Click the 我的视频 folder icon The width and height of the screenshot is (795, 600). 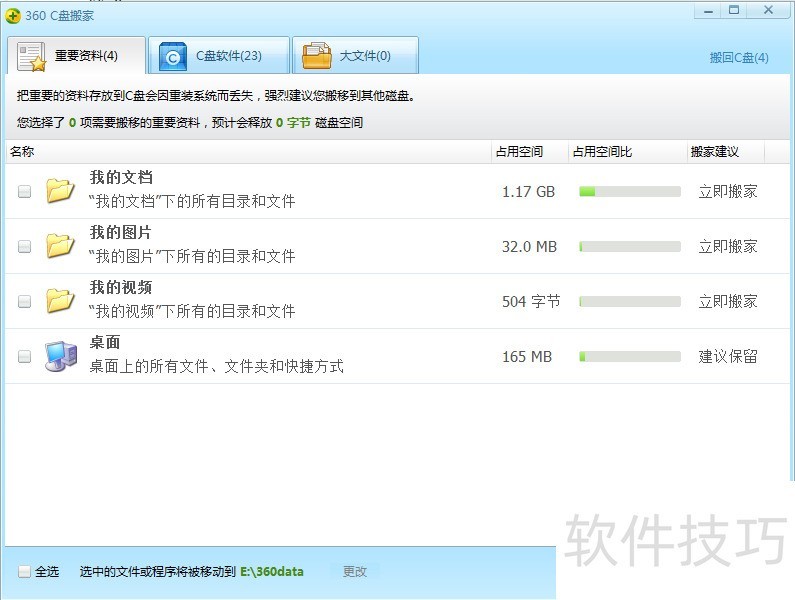pos(61,300)
